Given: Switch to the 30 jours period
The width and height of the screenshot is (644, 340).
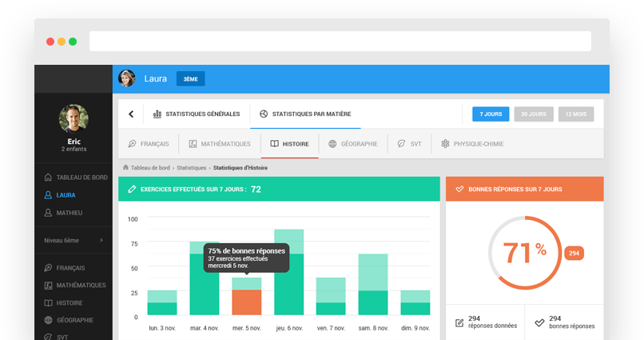Looking at the screenshot, I should tap(534, 114).
